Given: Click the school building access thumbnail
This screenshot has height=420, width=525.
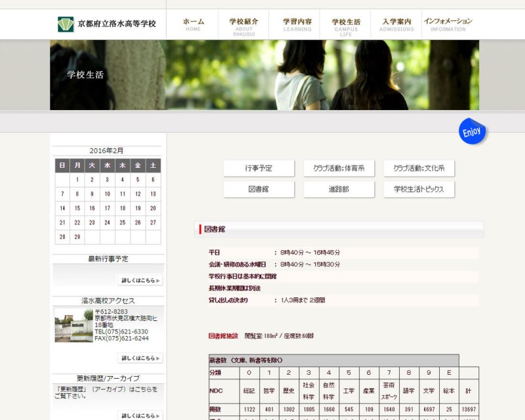Looking at the screenshot, I should click(73, 325).
